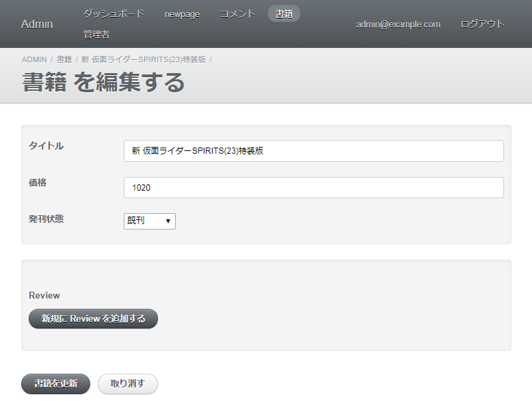The width and height of the screenshot is (532, 414).
Task: Click the Admin site title
Action: 37,24
